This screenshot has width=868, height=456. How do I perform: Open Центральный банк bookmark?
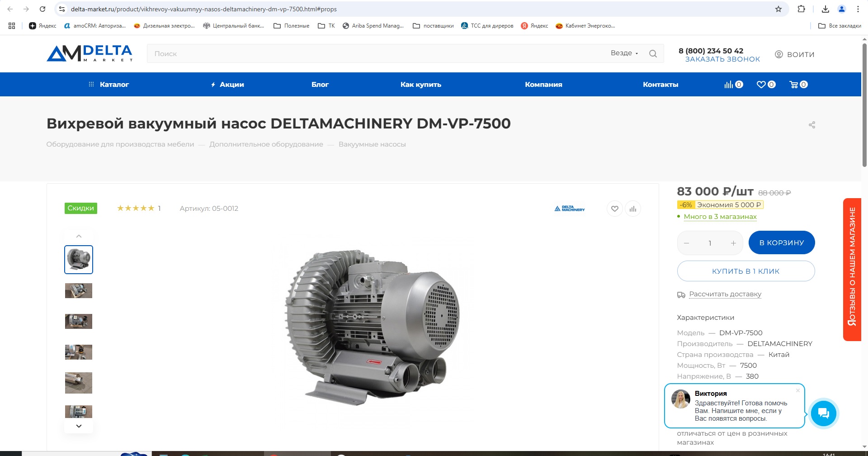click(x=234, y=26)
